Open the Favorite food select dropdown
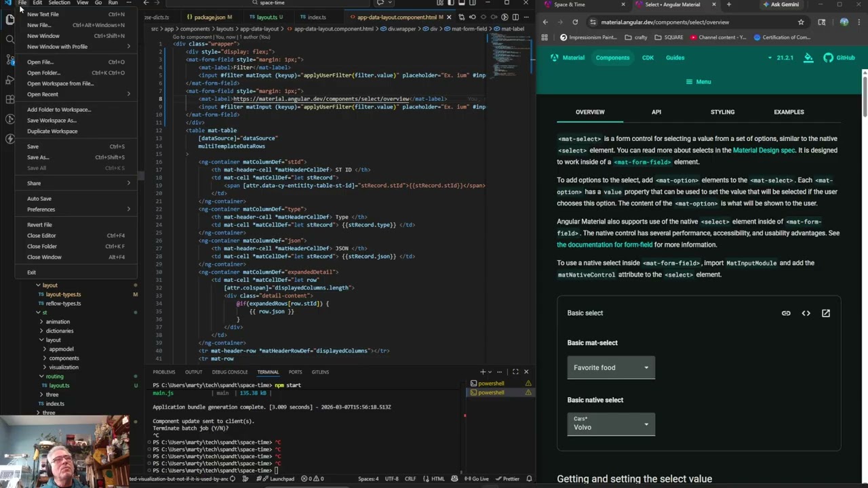The width and height of the screenshot is (868, 488). click(x=611, y=367)
